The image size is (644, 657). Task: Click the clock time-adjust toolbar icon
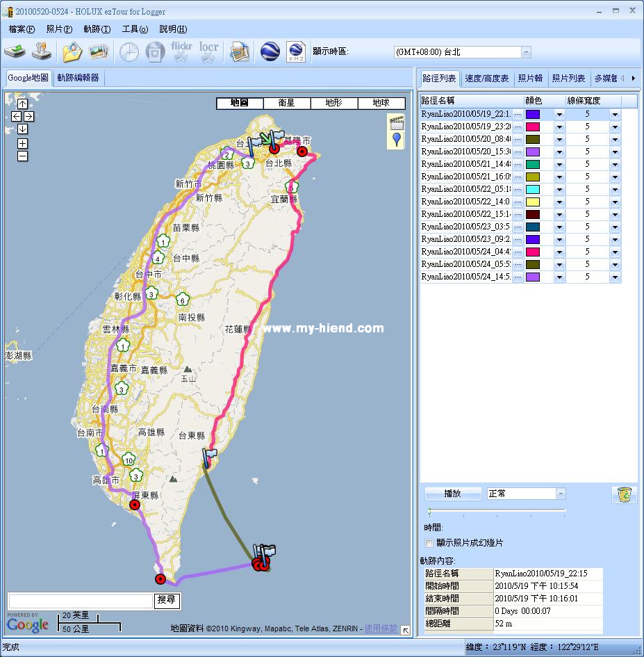[129, 52]
